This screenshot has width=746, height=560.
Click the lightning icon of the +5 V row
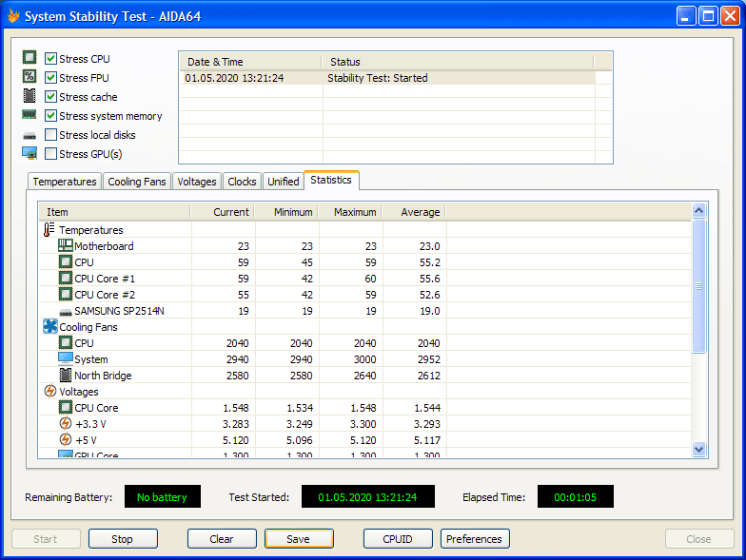pos(66,439)
